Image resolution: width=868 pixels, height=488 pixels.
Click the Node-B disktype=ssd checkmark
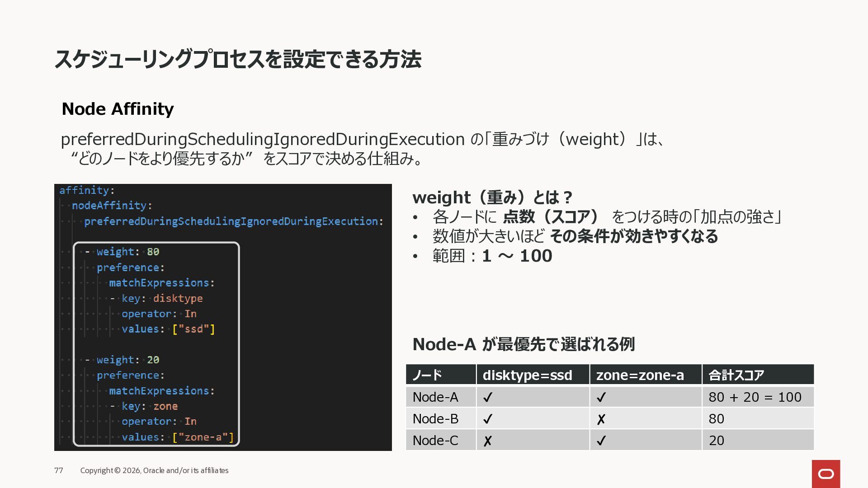click(x=487, y=419)
